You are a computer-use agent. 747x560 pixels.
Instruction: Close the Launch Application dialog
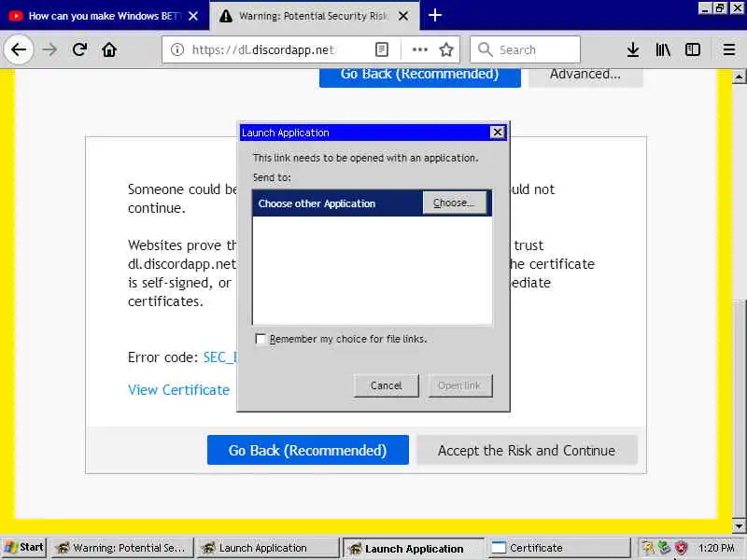(498, 133)
